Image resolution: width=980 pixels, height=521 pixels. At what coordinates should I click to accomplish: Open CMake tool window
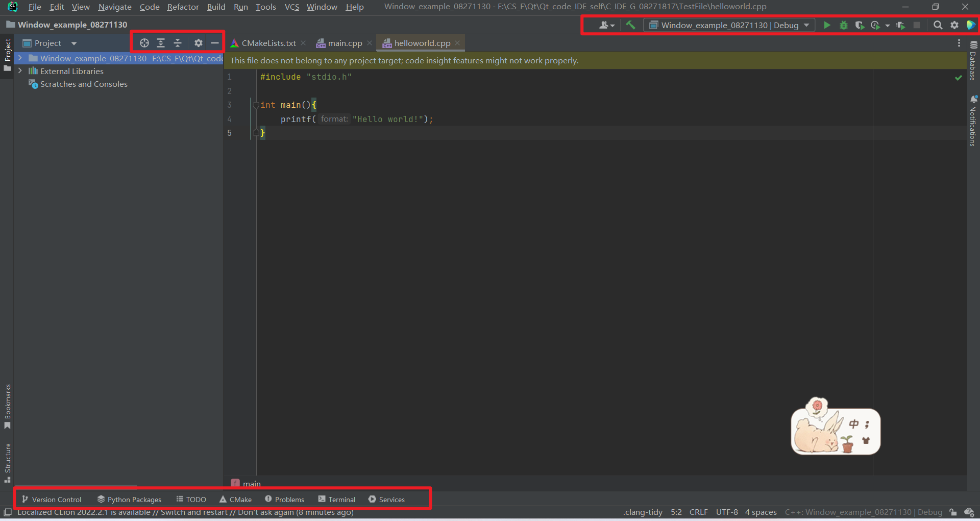pyautogui.click(x=235, y=499)
